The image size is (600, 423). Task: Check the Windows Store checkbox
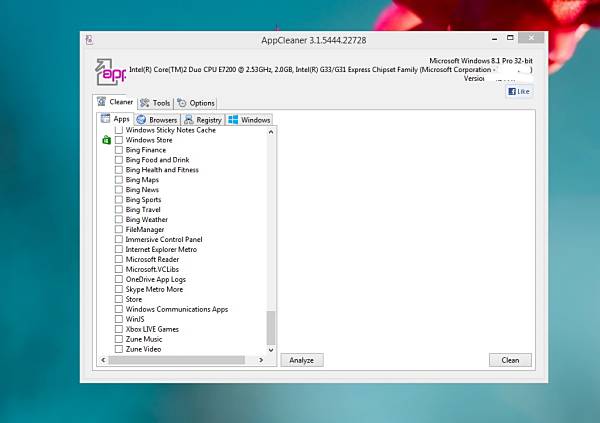pyautogui.click(x=119, y=140)
